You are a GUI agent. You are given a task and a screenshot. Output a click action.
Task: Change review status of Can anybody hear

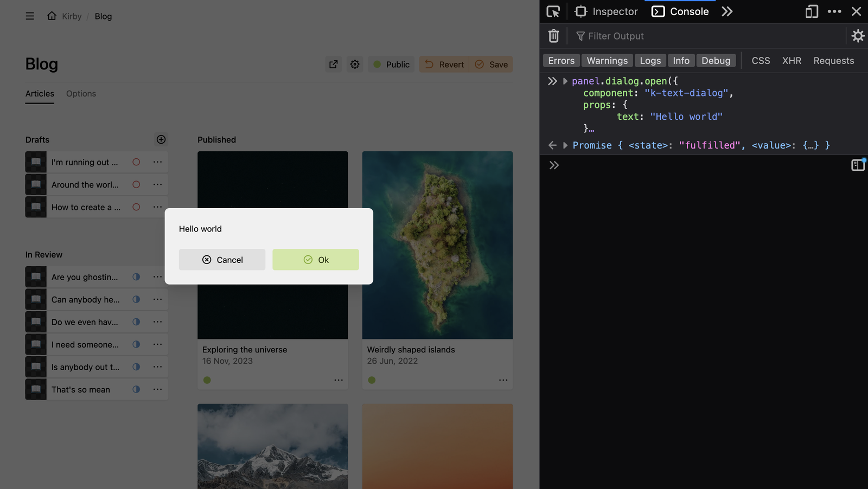(x=136, y=299)
